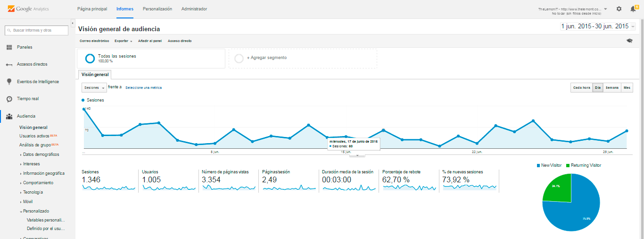
Task: Click the Seleccione una métrica link
Action: [143, 87]
